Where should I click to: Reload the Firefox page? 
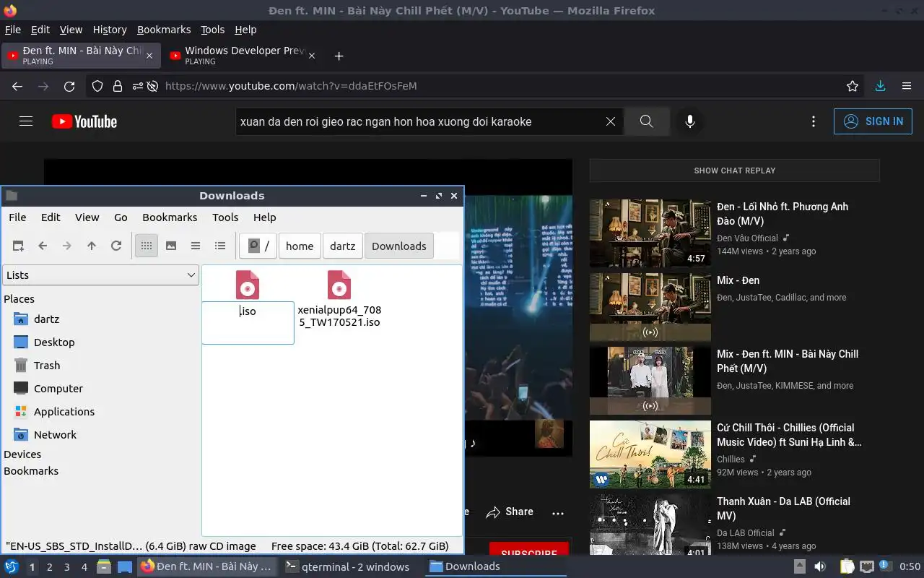pyautogui.click(x=69, y=86)
